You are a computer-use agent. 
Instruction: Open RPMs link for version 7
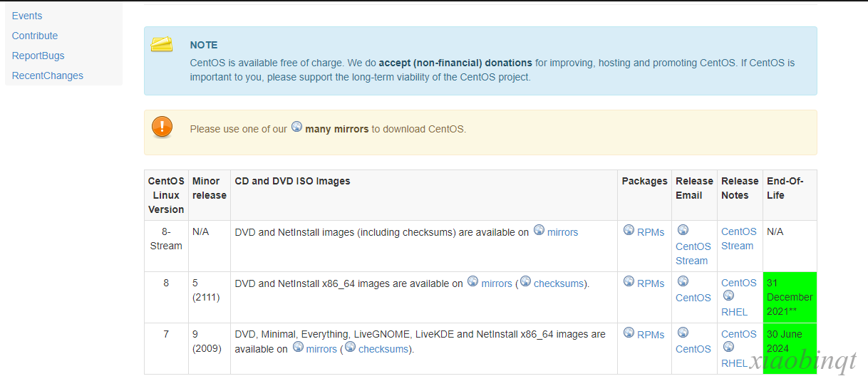651,335
